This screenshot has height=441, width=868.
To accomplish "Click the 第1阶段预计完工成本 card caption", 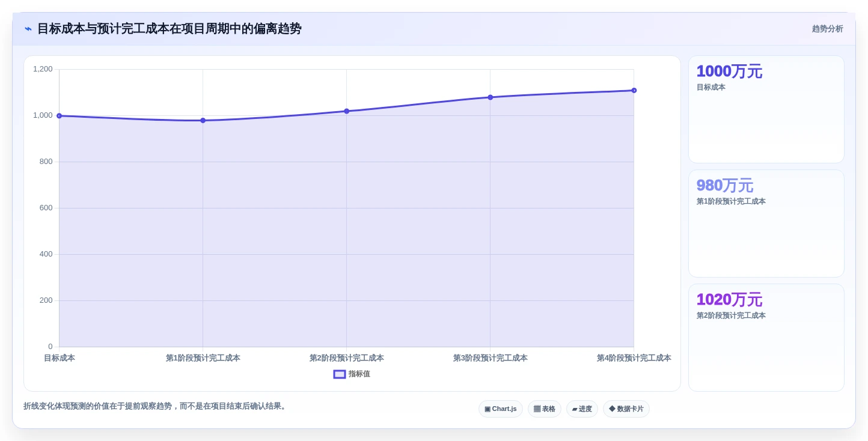I will [x=731, y=202].
